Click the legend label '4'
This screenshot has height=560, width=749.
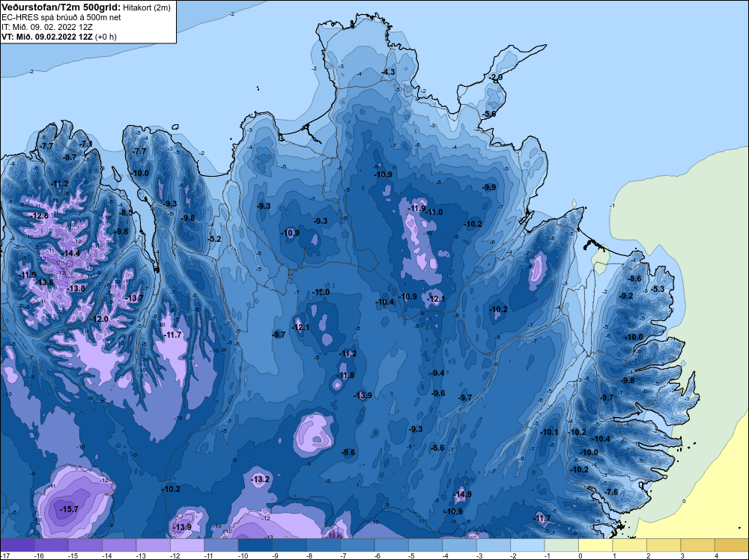click(717, 556)
